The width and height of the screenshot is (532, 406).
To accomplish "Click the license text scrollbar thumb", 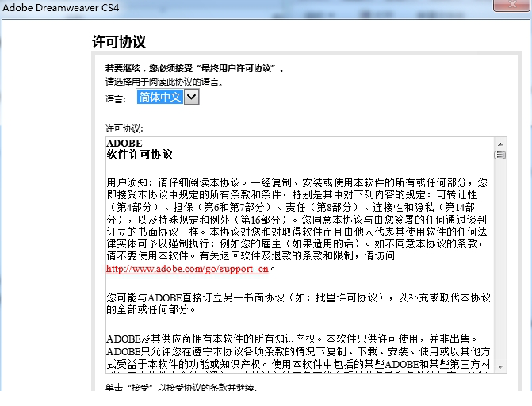I will pyautogui.click(x=500, y=155).
